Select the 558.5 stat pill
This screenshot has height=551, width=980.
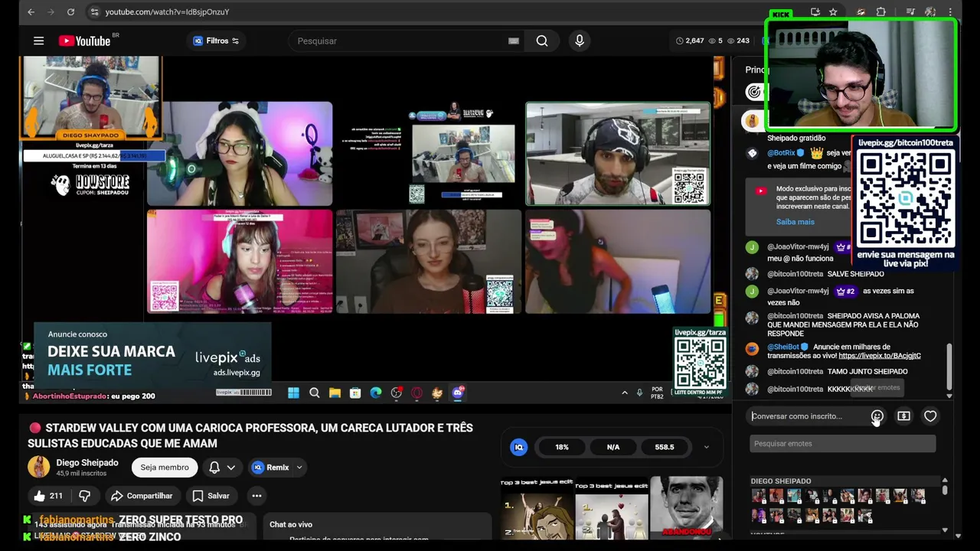(x=664, y=447)
